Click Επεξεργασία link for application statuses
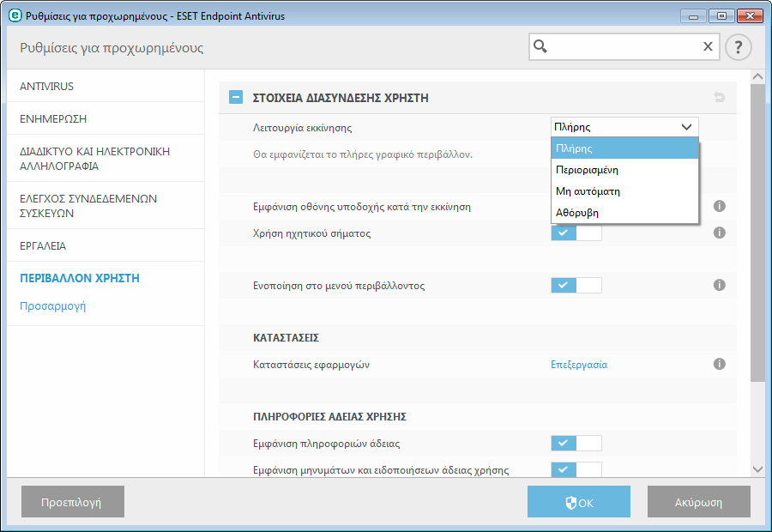 coord(579,365)
